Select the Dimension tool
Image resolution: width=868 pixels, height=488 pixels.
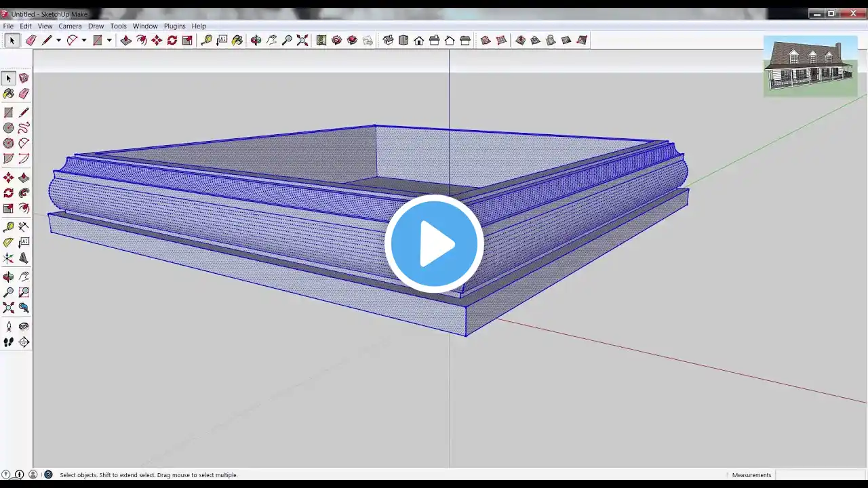pyautogui.click(x=24, y=227)
